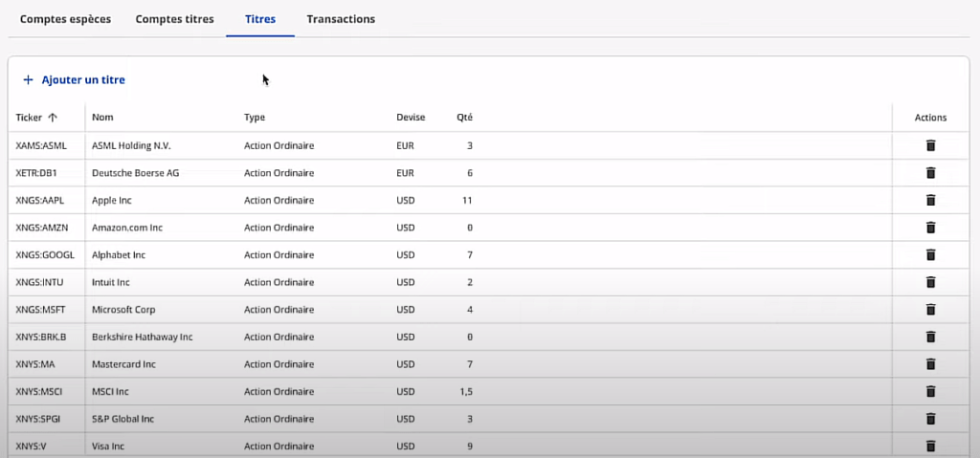Click the name Apple Inc
Screen dimensions: 980x458
pos(112,200)
